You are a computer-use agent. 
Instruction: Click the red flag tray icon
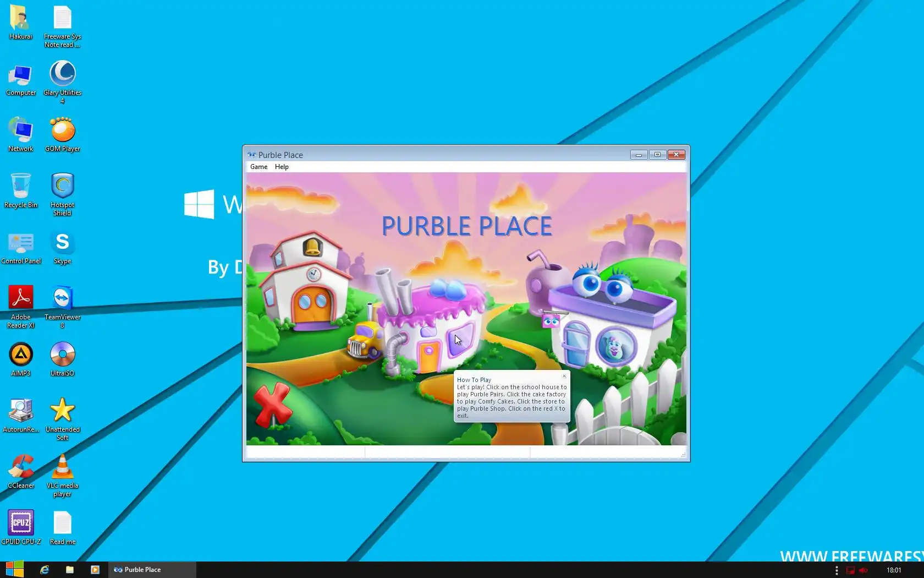point(850,570)
